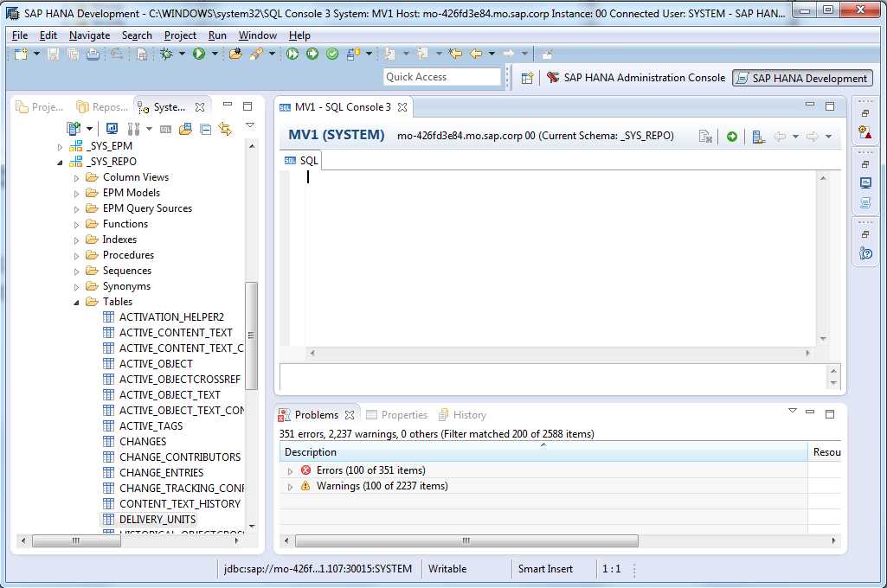
Task: Open the Navigate menu
Action: pyautogui.click(x=89, y=35)
